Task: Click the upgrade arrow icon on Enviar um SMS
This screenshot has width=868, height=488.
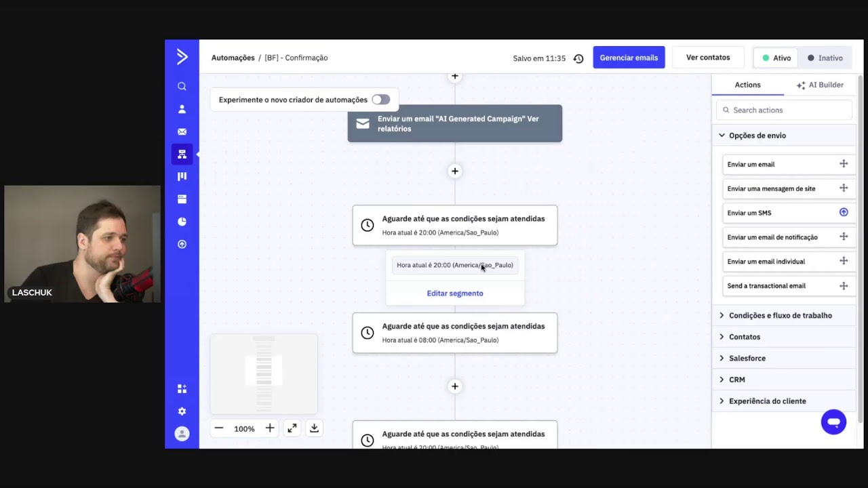Action: 844,213
